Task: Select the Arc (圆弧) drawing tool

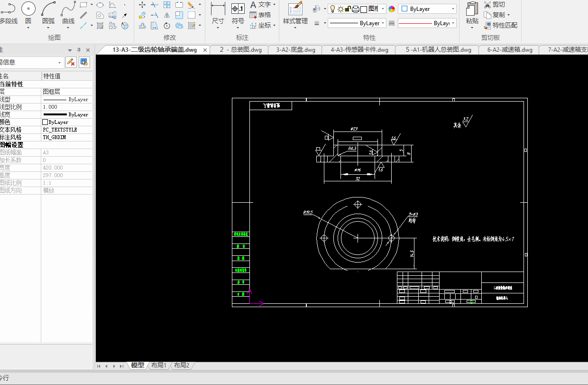Action: (48, 9)
